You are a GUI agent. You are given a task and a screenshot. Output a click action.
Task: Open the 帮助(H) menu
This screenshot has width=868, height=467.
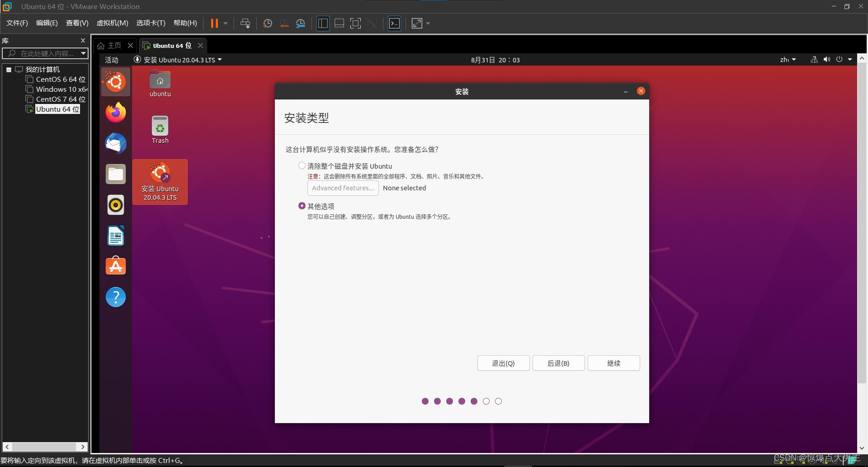click(x=185, y=23)
